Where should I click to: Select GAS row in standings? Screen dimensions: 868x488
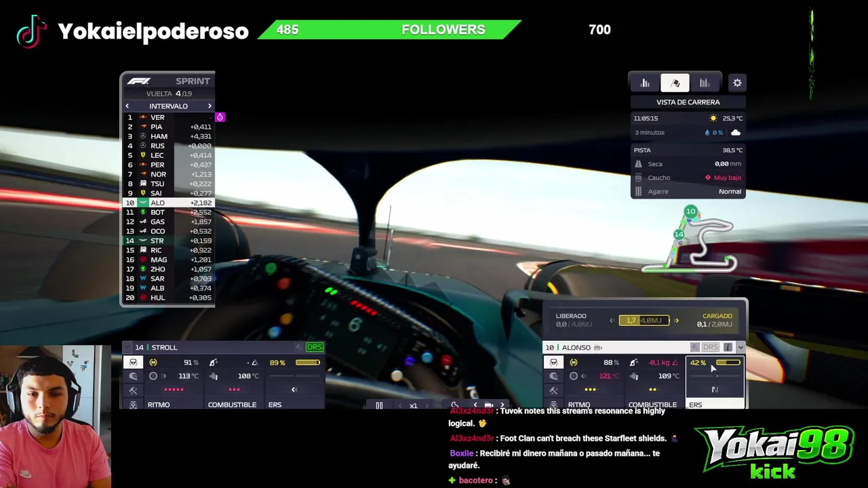pos(167,222)
